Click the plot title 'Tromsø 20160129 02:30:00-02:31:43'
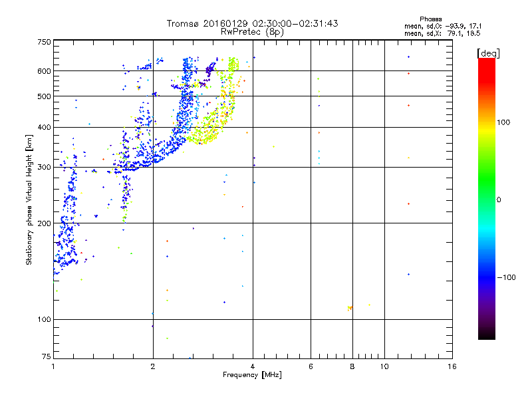532x399 pixels. click(252, 23)
